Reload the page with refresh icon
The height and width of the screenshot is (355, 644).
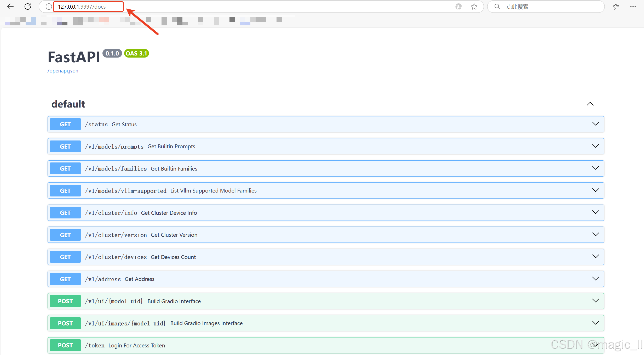point(28,7)
